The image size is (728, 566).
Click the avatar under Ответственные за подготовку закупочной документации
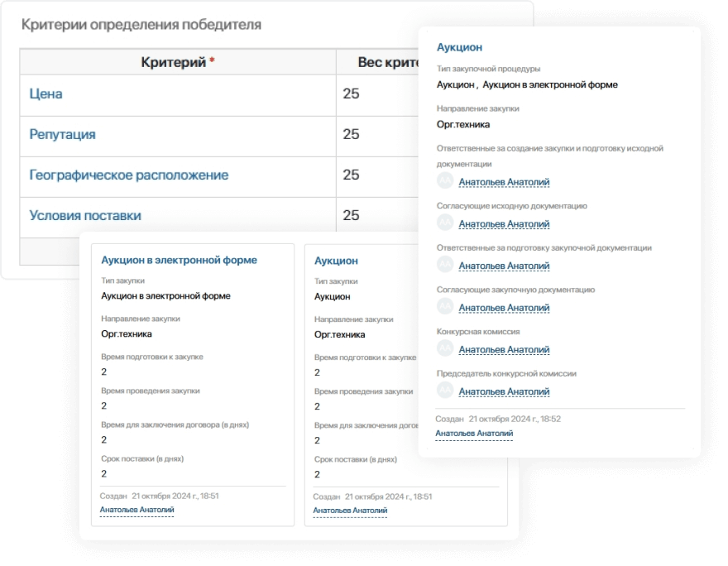[447, 265]
